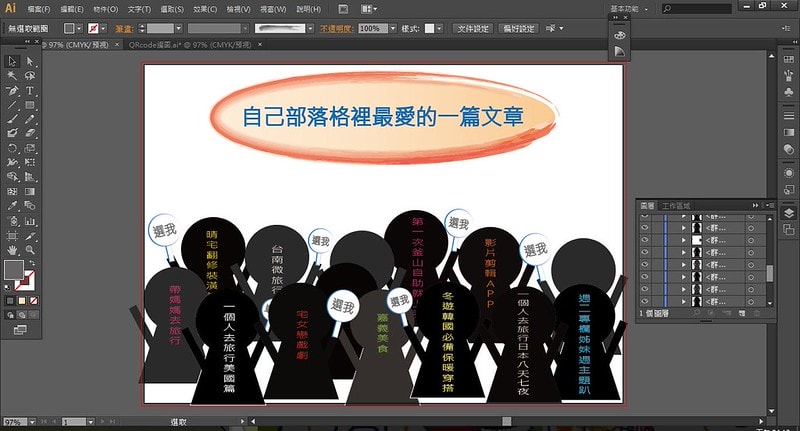This screenshot has width=800, height=431.
Task: Open the 視窗(W) menu
Action: 273,9
